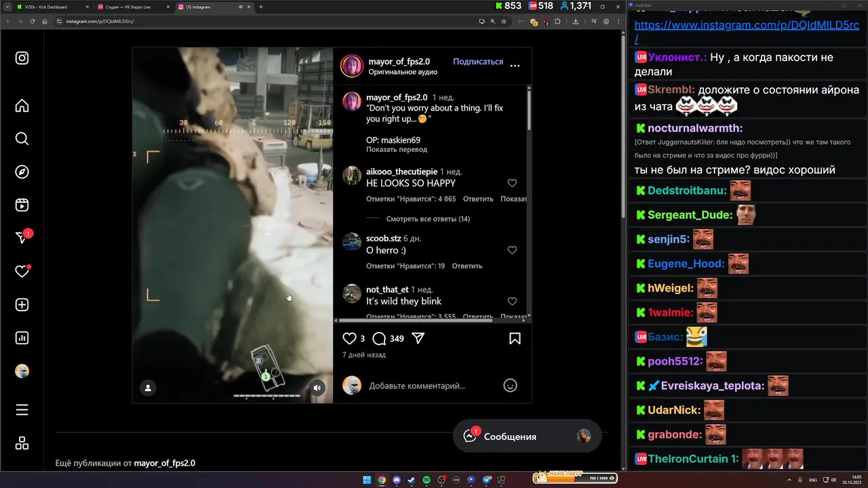Open Steam from the taskbar
Viewport: 868px width, 488px height.
[x=412, y=480]
